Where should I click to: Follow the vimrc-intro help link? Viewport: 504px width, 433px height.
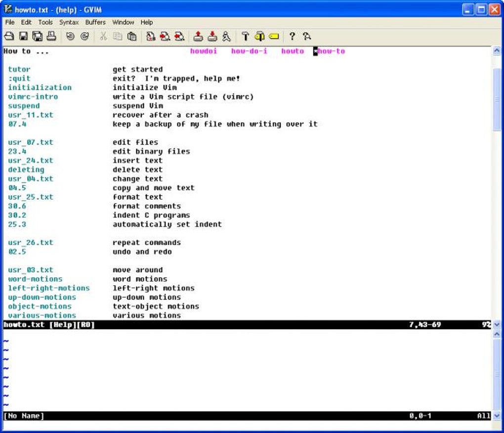pyautogui.click(x=33, y=96)
